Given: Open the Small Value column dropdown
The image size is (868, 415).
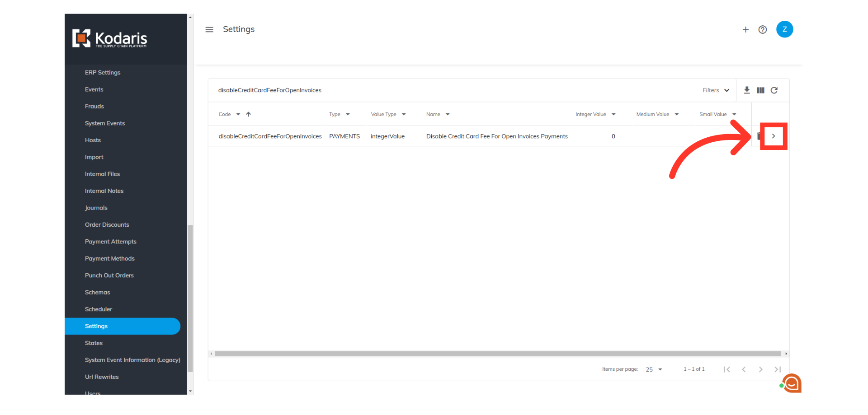Looking at the screenshot, I should 734,114.
